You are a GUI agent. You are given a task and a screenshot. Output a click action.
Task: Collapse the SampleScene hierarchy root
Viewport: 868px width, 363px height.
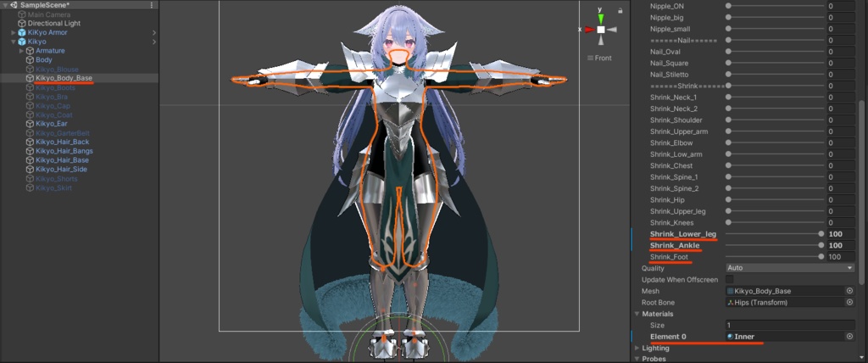(5, 5)
